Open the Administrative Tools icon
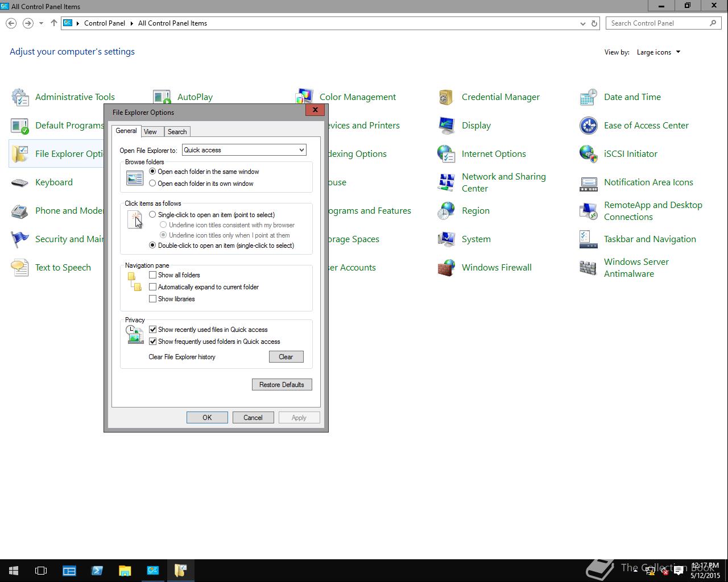 pyautogui.click(x=20, y=97)
